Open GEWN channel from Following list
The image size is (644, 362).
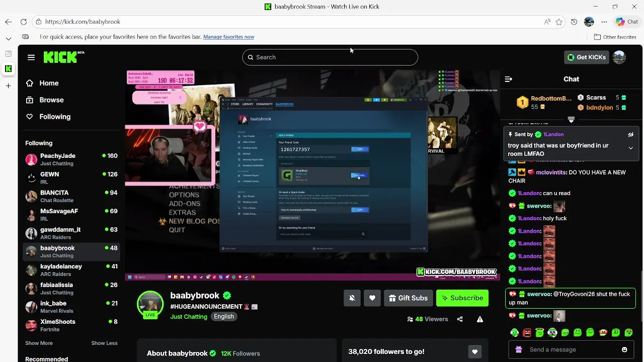pyautogui.click(x=71, y=178)
